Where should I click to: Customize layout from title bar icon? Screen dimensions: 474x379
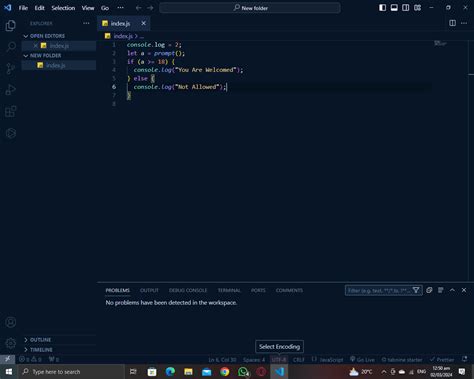417,8
